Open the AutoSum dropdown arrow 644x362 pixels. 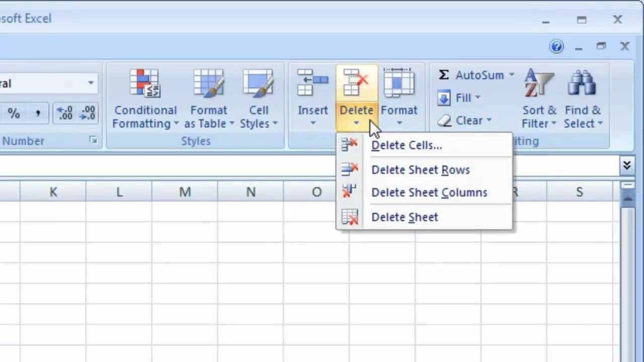click(x=511, y=75)
